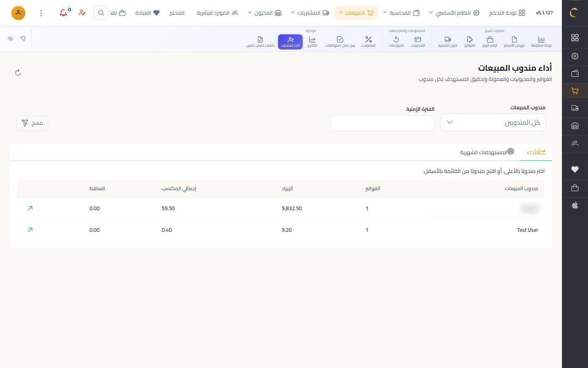Click the مسح clear filter button
The image size is (588, 368).
click(x=32, y=123)
